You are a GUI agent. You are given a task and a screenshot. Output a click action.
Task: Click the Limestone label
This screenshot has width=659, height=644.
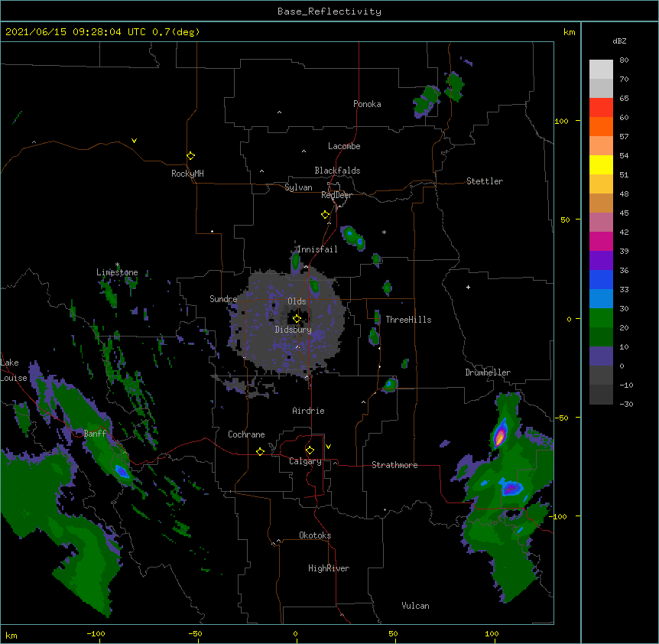click(x=117, y=272)
